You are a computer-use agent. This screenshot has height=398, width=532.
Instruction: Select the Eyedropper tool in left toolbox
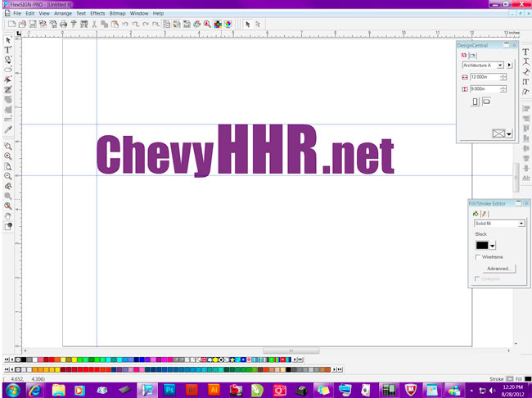[8, 129]
